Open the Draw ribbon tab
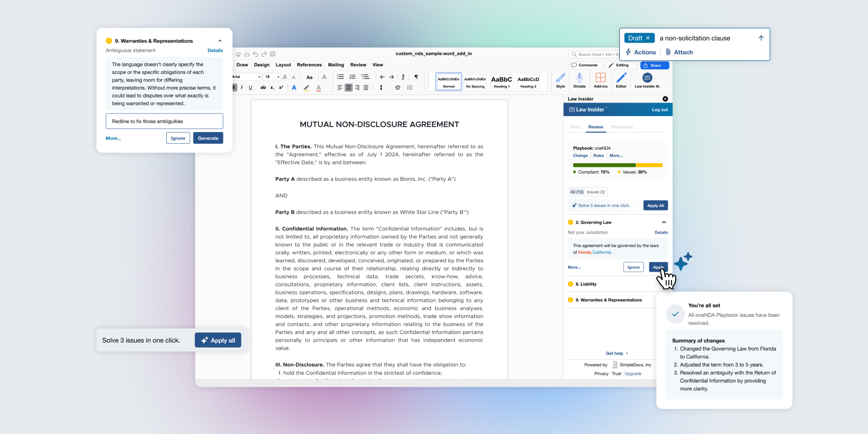This screenshot has width=868, height=434. (242, 65)
